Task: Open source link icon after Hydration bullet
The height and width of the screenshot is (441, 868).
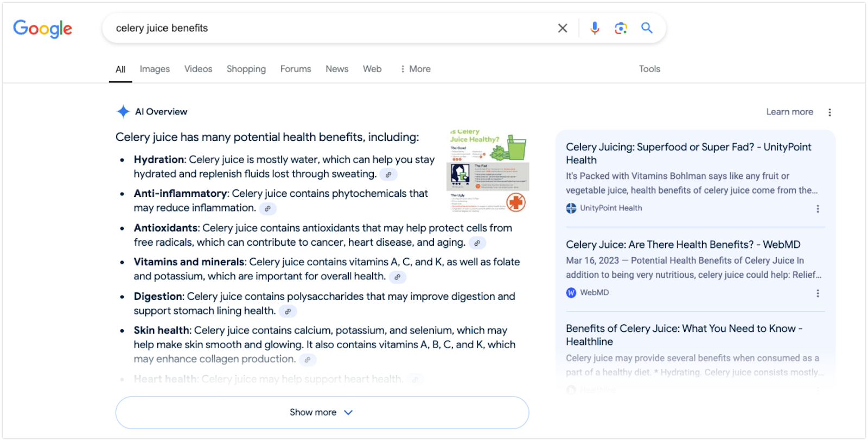Action: [388, 175]
